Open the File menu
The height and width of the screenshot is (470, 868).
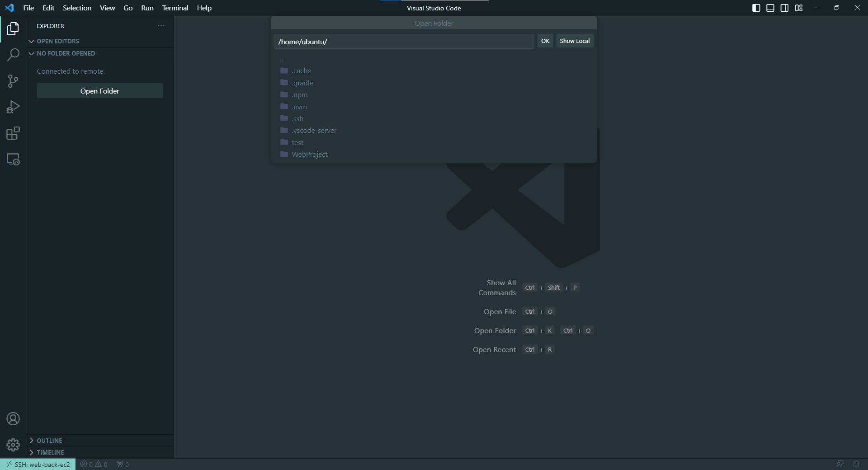[28, 8]
